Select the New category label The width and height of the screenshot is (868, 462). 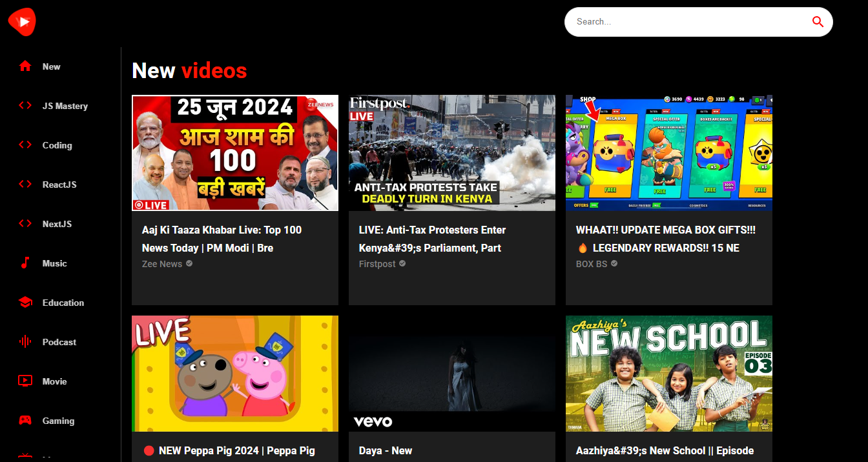[x=52, y=66]
